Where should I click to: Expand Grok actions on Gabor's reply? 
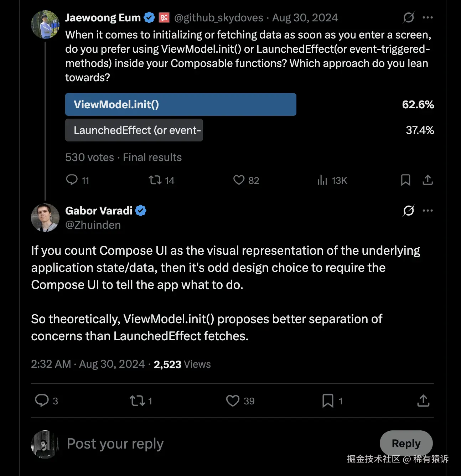[x=408, y=210]
